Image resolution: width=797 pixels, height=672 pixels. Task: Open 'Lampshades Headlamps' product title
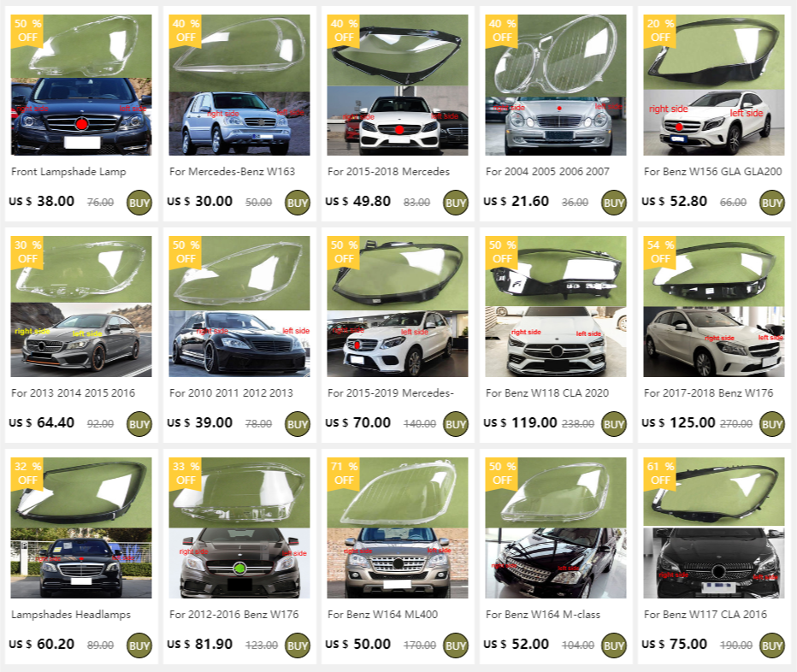[71, 615]
